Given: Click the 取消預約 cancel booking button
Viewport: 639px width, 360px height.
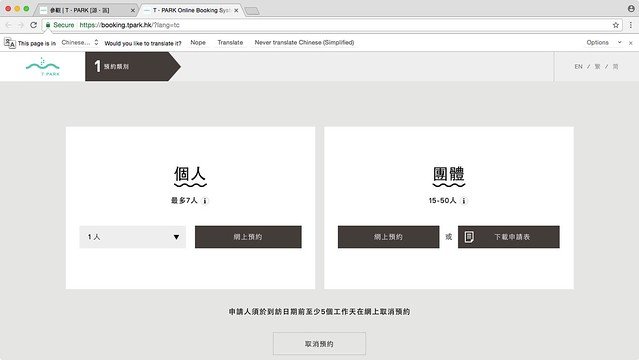Looking at the screenshot, I should pyautogui.click(x=319, y=344).
